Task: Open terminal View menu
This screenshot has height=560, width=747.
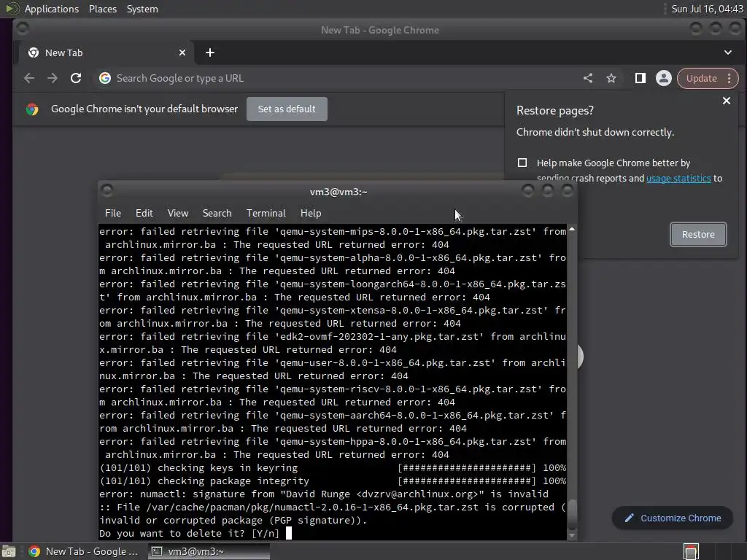Action: coord(178,214)
